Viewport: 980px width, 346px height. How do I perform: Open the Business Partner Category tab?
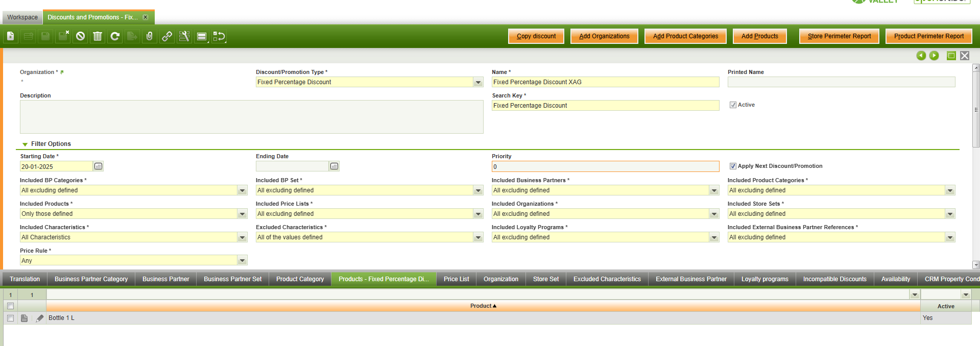pos(91,279)
